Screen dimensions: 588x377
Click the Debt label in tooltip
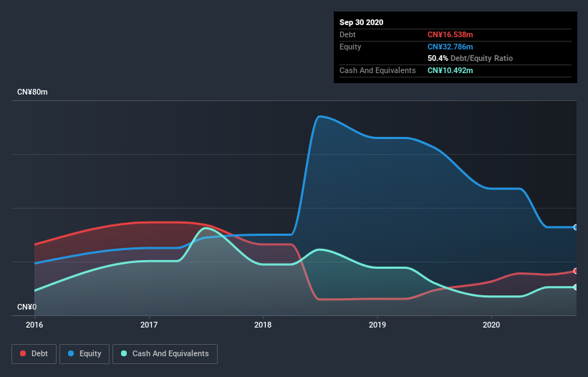pyautogui.click(x=347, y=34)
